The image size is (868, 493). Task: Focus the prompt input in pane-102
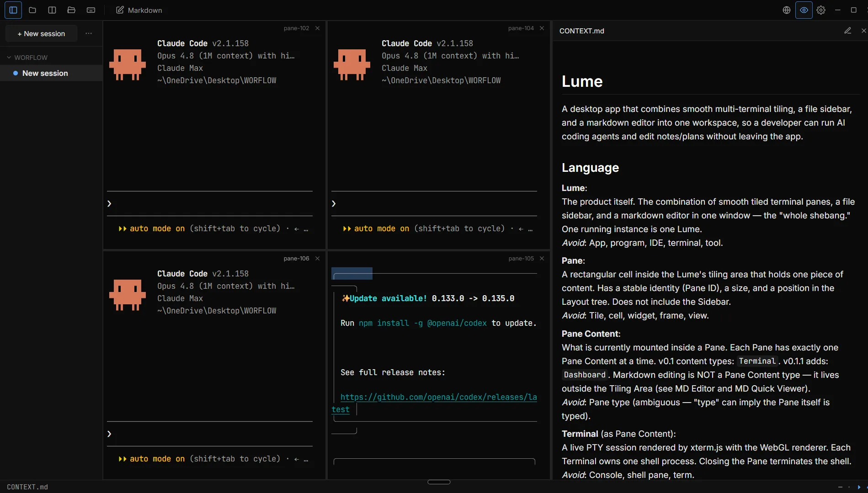[210, 204]
